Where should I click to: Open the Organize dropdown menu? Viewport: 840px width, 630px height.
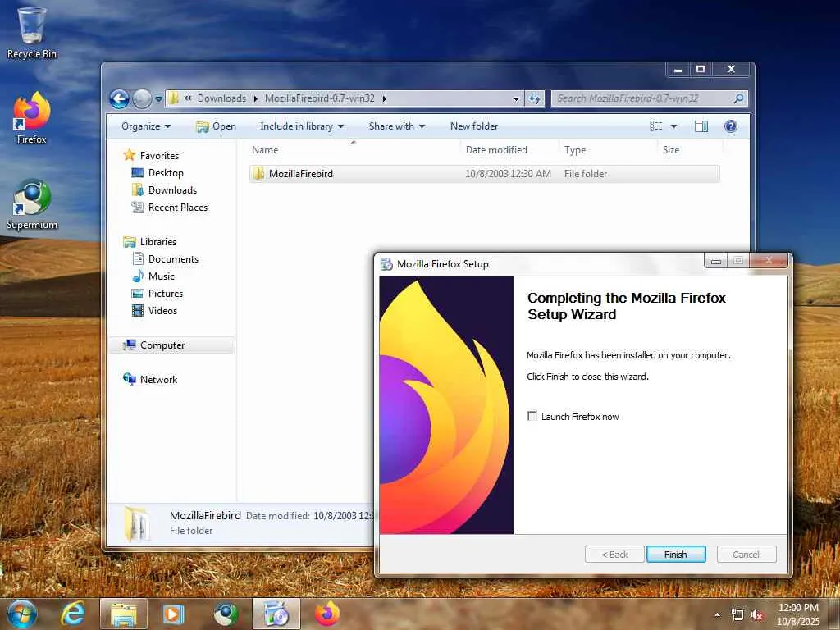click(x=146, y=126)
